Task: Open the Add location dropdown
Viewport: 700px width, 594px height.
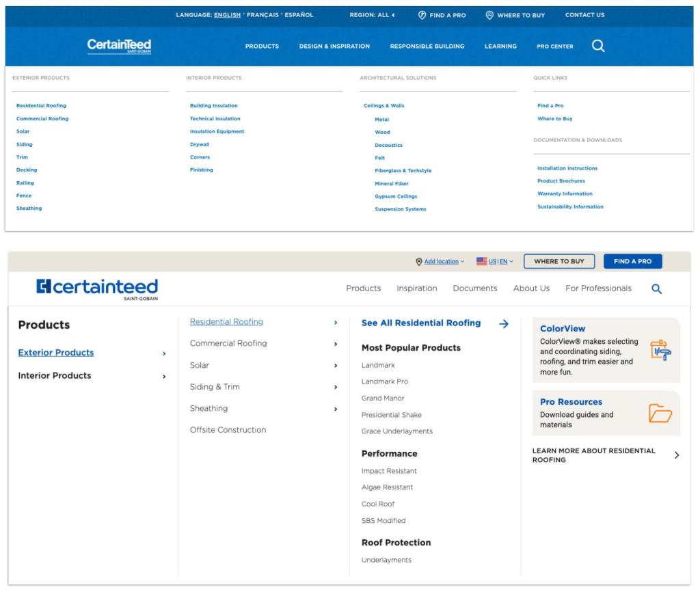Action: pos(444,262)
